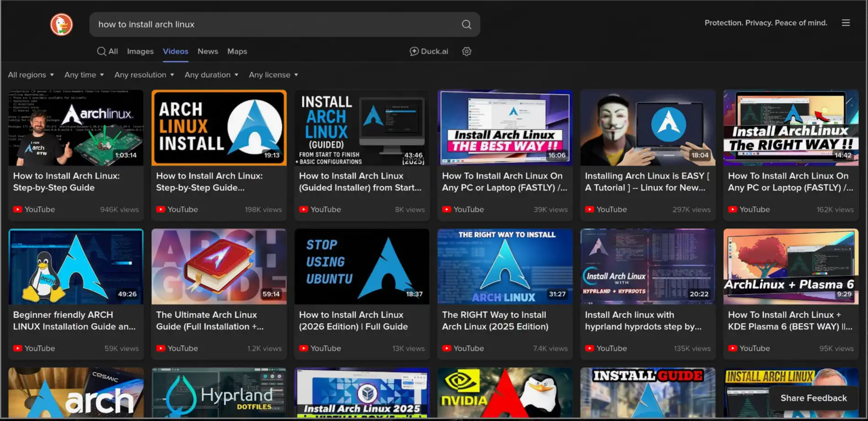Image resolution: width=868 pixels, height=421 pixels.
Task: Open the INSTALL GUIDE thumbnail
Action: pyautogui.click(x=648, y=393)
